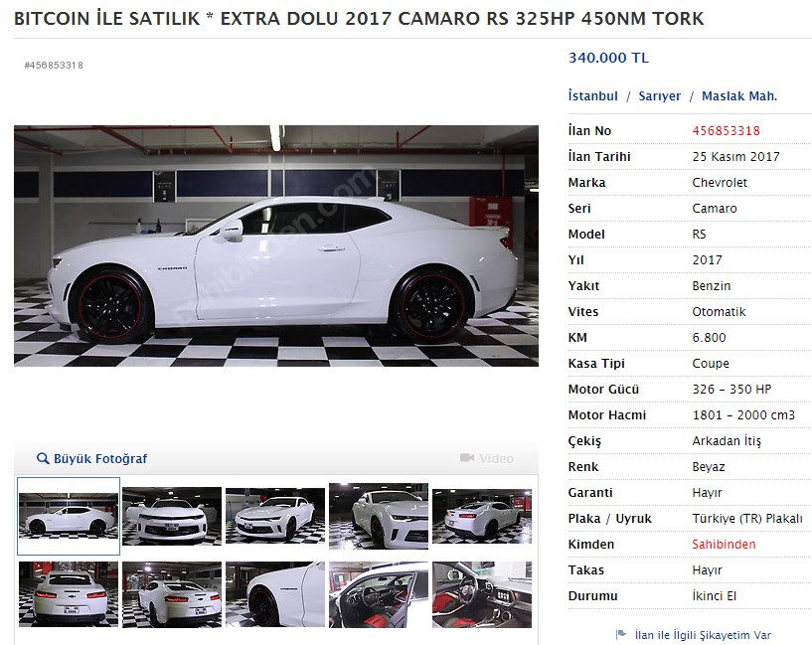The height and width of the screenshot is (645, 812).
Task: Select the high-angle front corner thumbnail
Action: click(379, 516)
